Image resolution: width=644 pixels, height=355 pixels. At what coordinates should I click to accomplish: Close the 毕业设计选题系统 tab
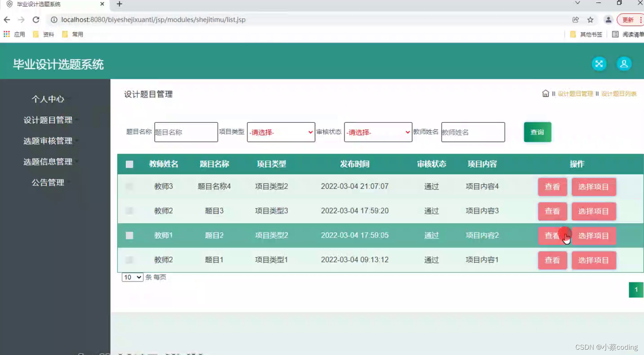click(102, 4)
